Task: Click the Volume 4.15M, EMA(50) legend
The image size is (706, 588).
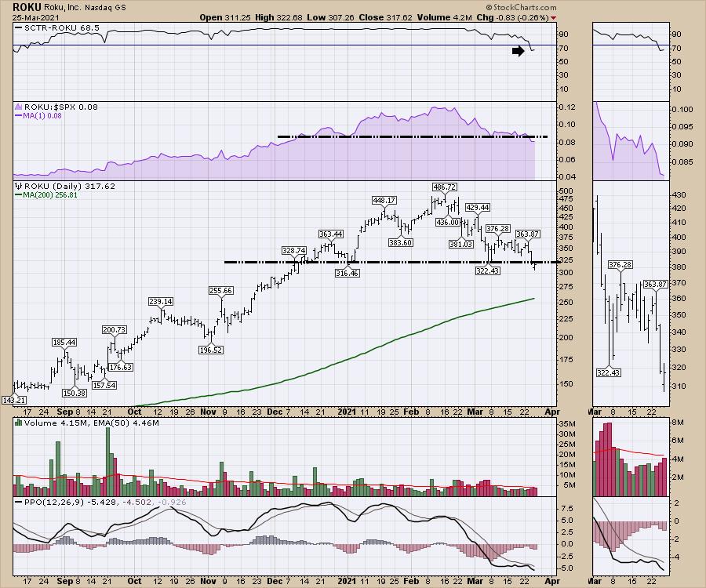Action: click(x=87, y=423)
